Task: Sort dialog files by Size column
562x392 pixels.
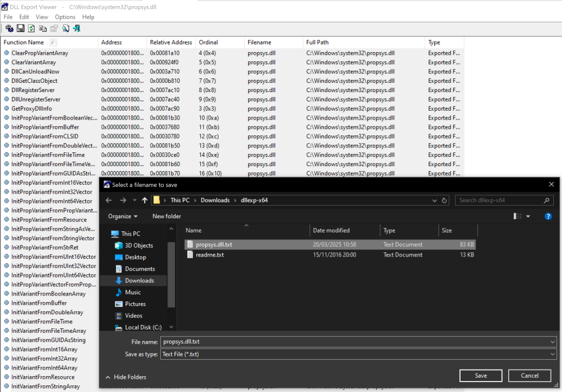Action: [458, 231]
